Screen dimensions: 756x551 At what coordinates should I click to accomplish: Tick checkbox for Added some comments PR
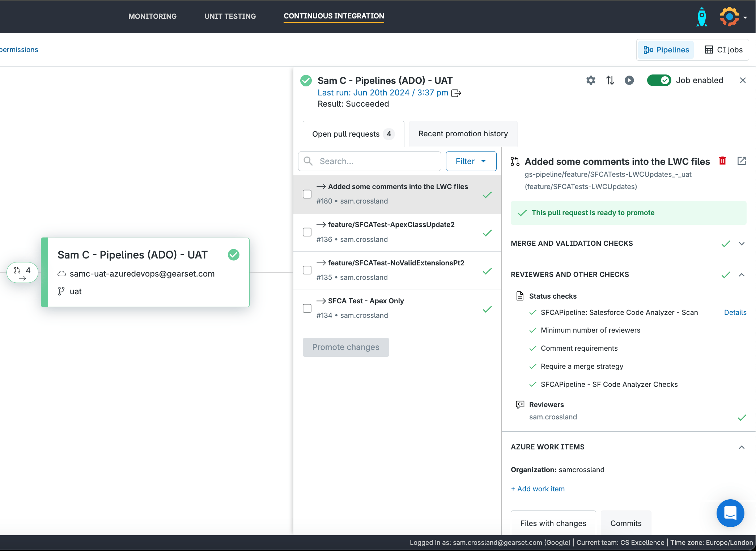pyautogui.click(x=307, y=194)
